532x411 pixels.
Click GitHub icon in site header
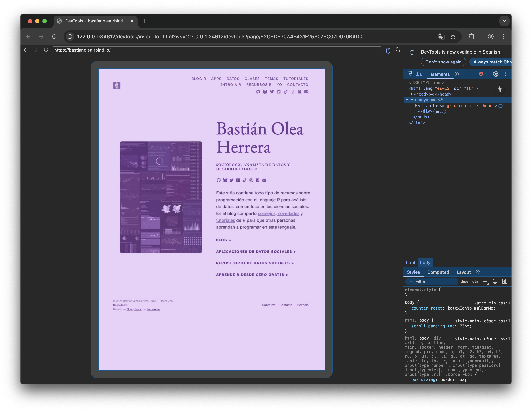coord(258,92)
